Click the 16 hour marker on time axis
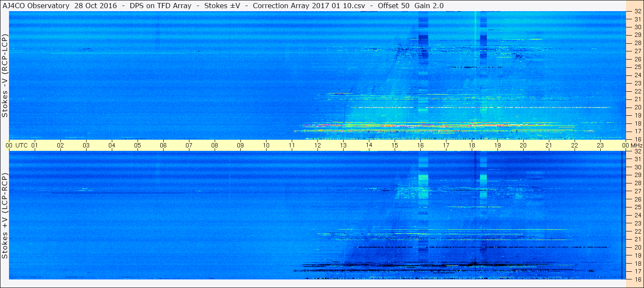Image resolution: width=644 pixels, height=288 pixels. click(421, 146)
